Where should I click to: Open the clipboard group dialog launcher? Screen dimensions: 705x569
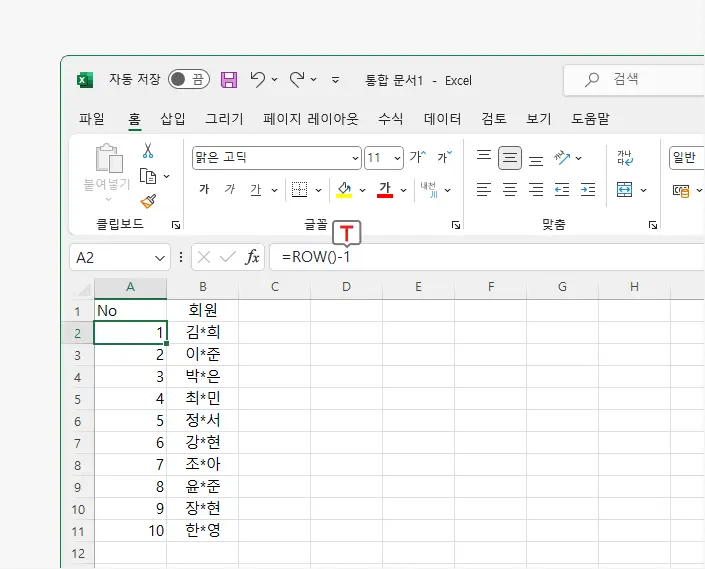coord(176,225)
